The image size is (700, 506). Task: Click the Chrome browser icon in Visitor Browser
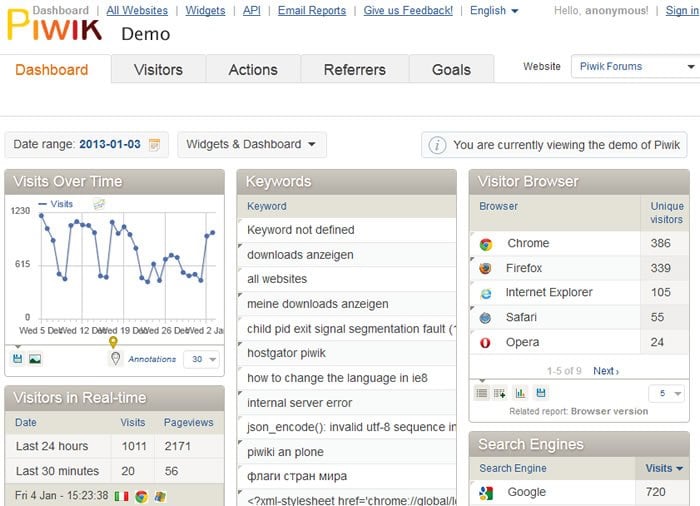pyautogui.click(x=486, y=244)
